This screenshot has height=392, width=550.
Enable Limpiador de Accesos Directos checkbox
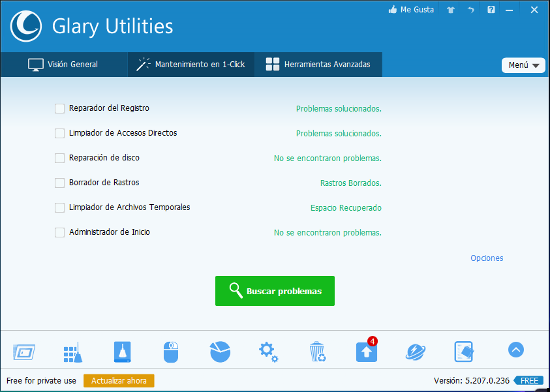(x=59, y=133)
